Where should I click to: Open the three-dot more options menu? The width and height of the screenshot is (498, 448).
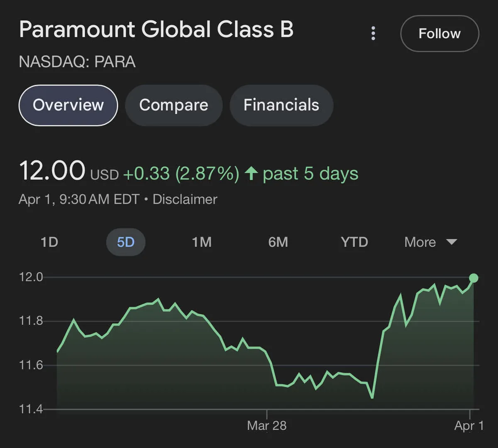373,34
